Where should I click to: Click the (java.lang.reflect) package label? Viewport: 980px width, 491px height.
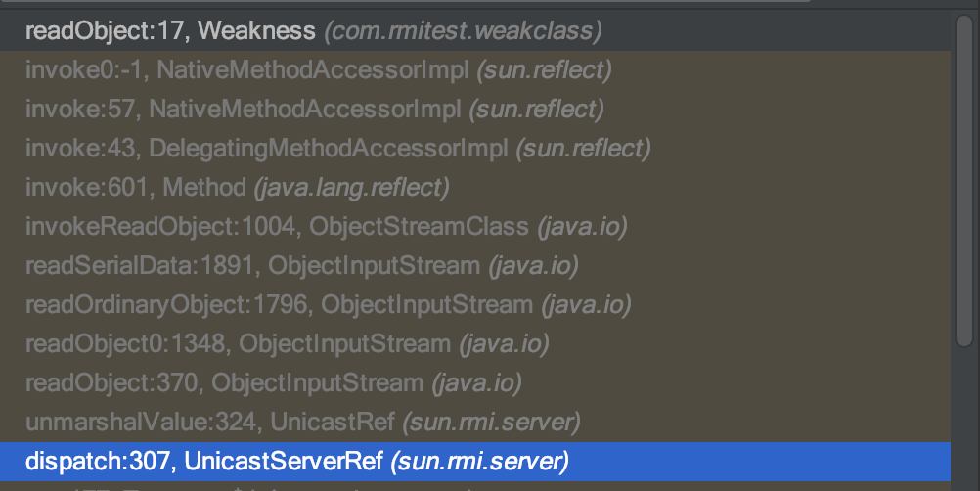pos(351,188)
